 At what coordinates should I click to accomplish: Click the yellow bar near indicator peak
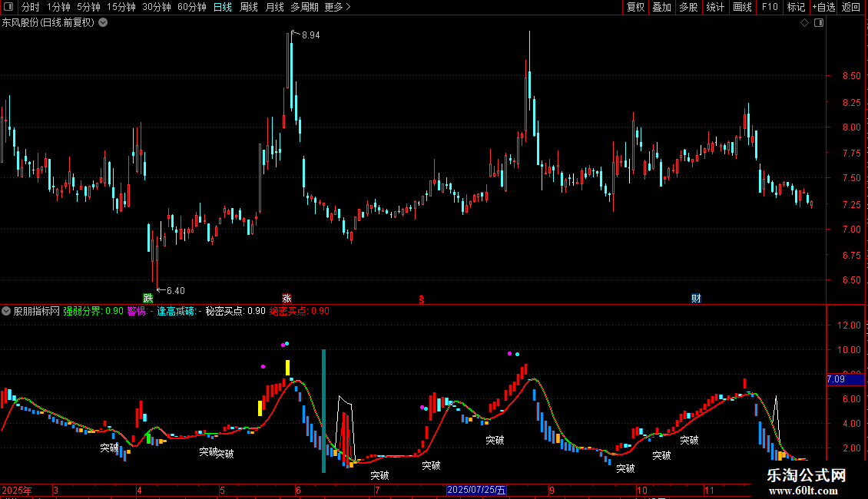287,367
